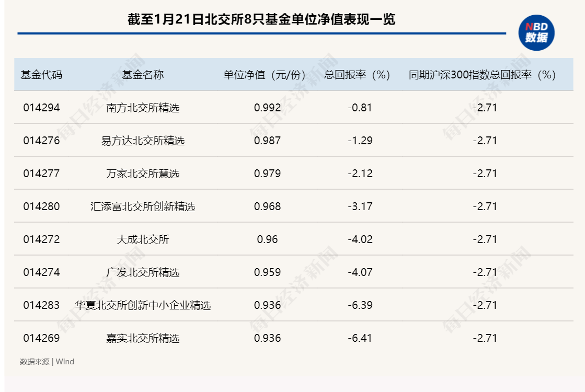Click fund code 014276
Image resolution: width=585 pixels, height=392 pixels.
41,141
